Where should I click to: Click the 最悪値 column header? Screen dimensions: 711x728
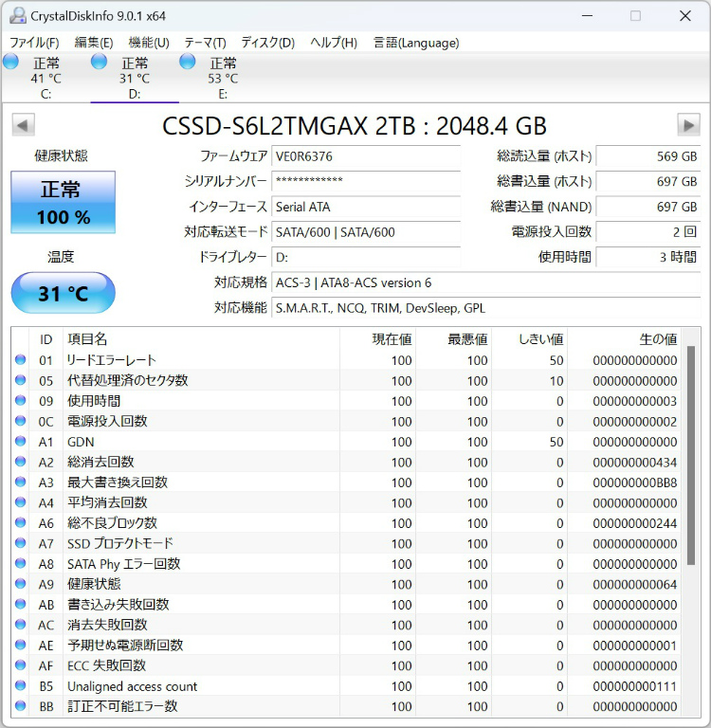453,339
